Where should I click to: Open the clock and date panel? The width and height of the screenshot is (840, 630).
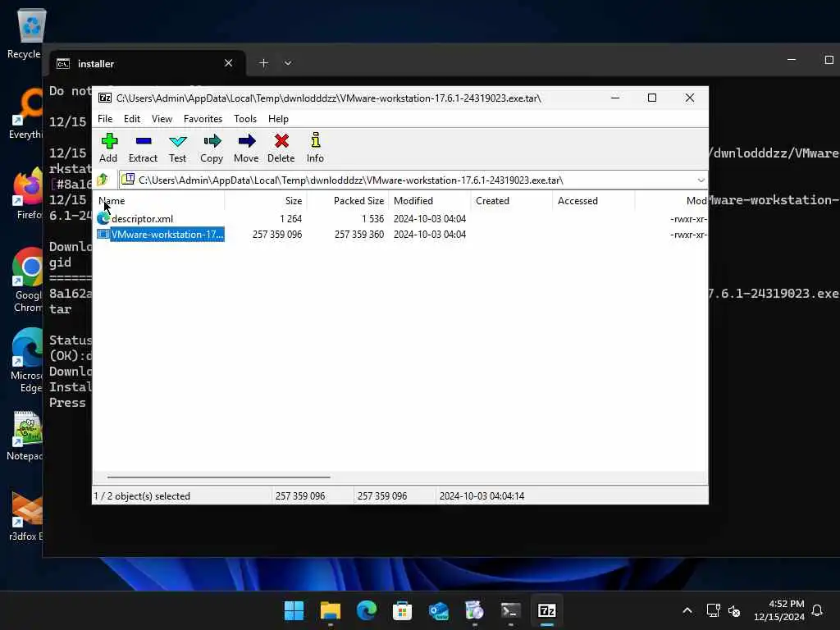pyautogui.click(x=779, y=610)
